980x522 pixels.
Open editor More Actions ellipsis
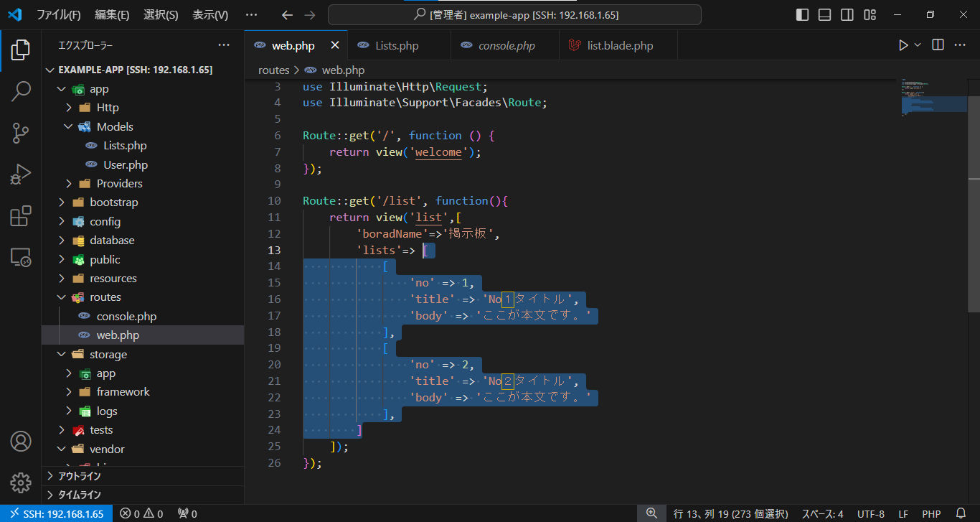tap(960, 45)
